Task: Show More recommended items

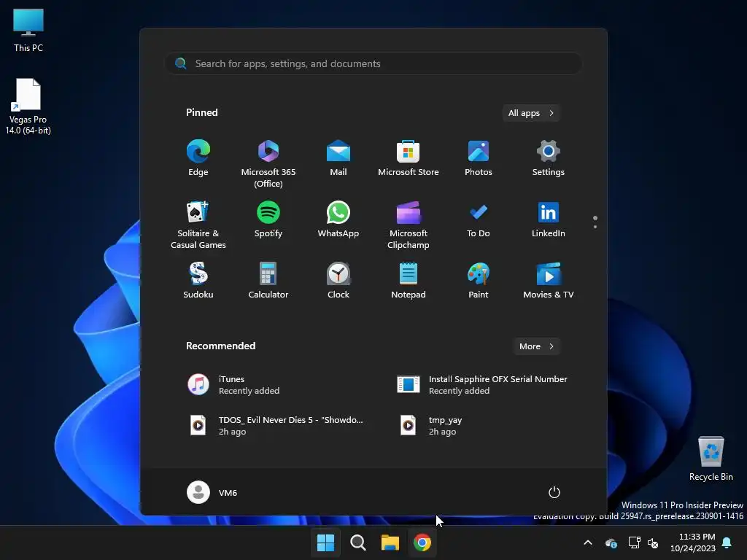Action: pyautogui.click(x=537, y=346)
